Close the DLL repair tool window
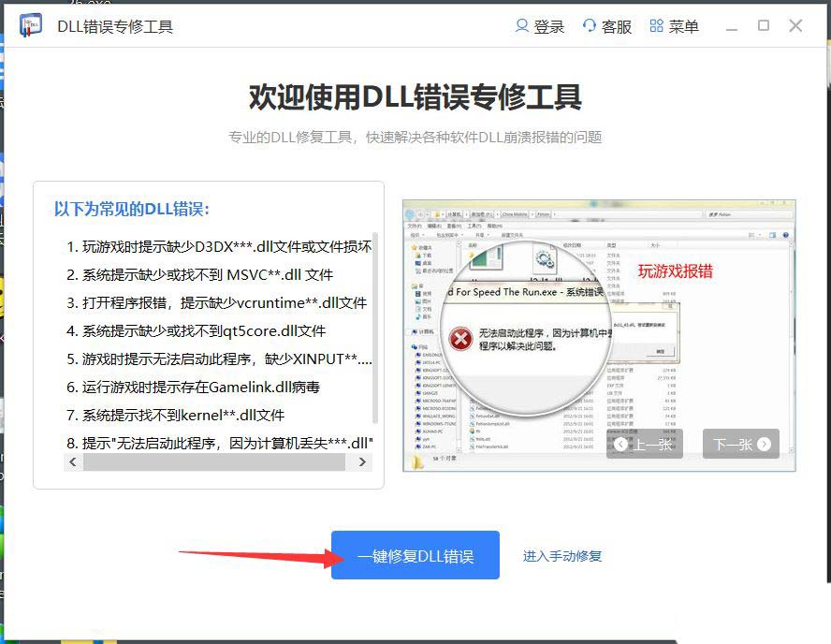 [x=795, y=25]
